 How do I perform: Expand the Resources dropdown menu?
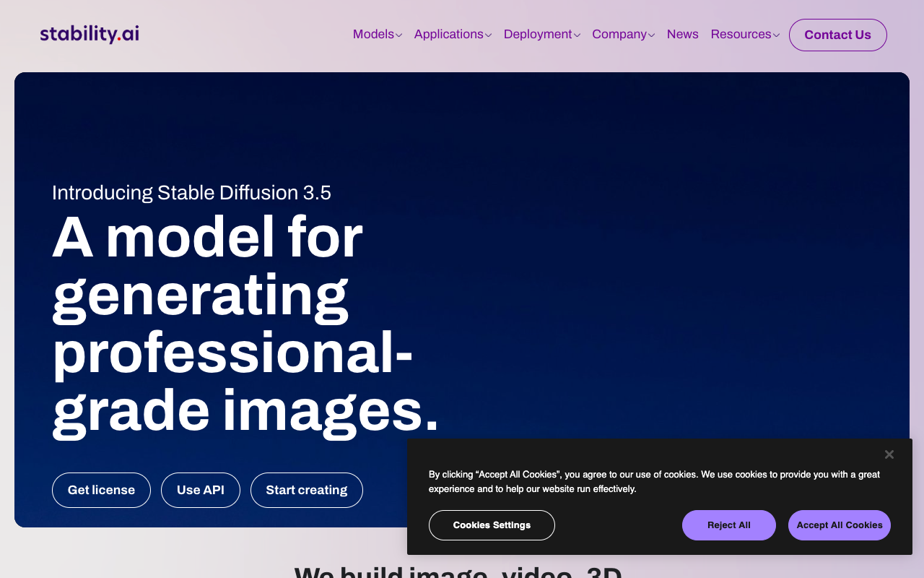[x=745, y=34]
